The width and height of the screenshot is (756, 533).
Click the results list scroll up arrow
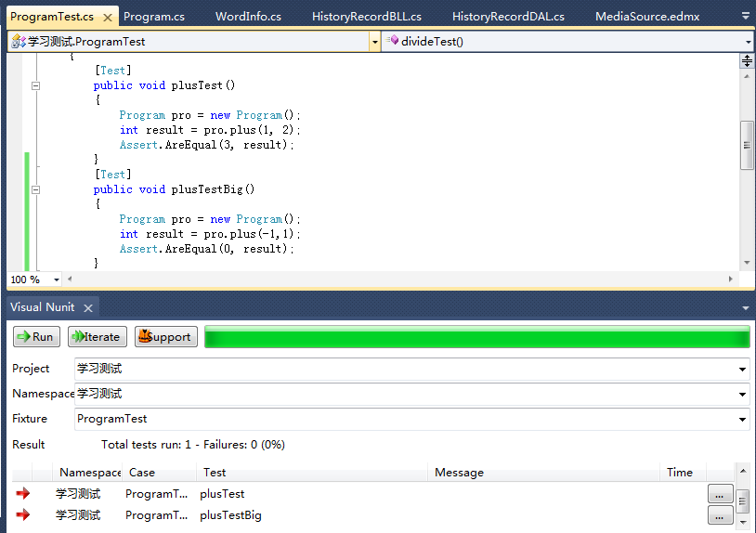coord(743,471)
